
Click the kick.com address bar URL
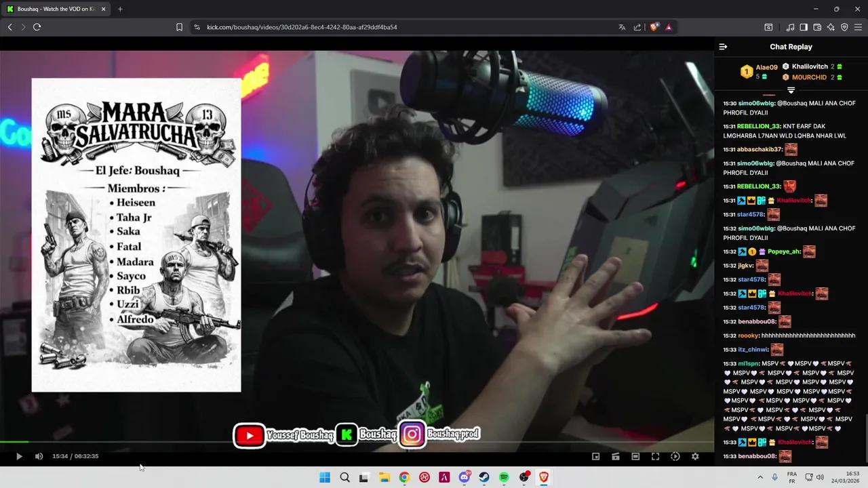point(302,27)
